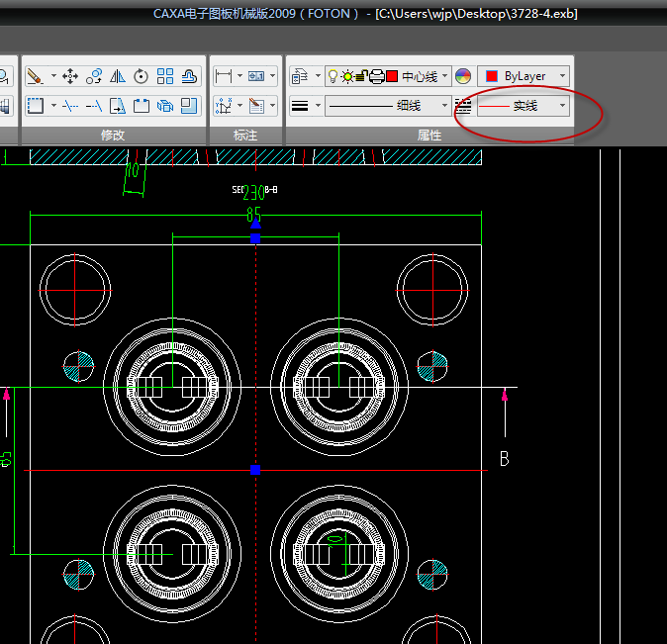Click the top blue grip on centerline
This screenshot has width=667, height=644.
point(256,238)
